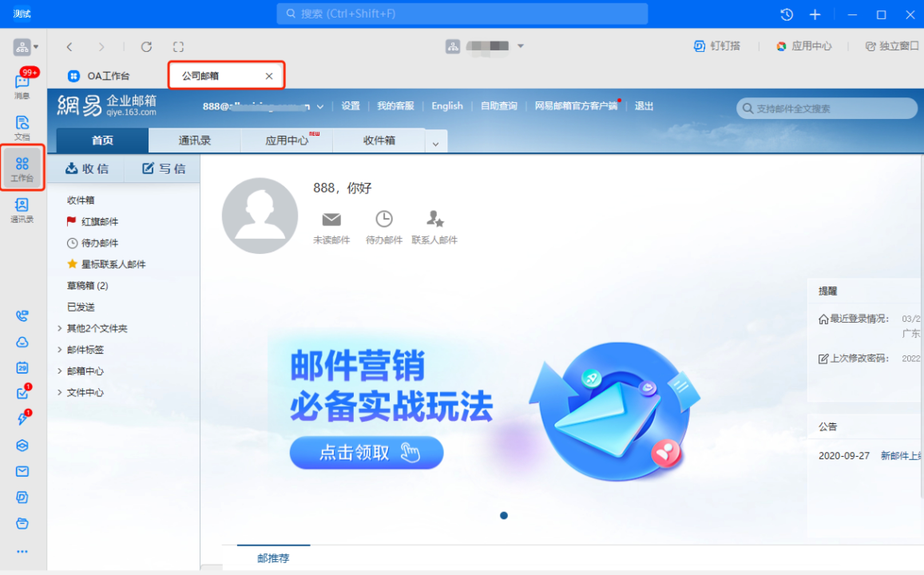Viewport: 924px width, 575px height.
Task: Click the banner carousel dot indicator
Action: point(504,516)
